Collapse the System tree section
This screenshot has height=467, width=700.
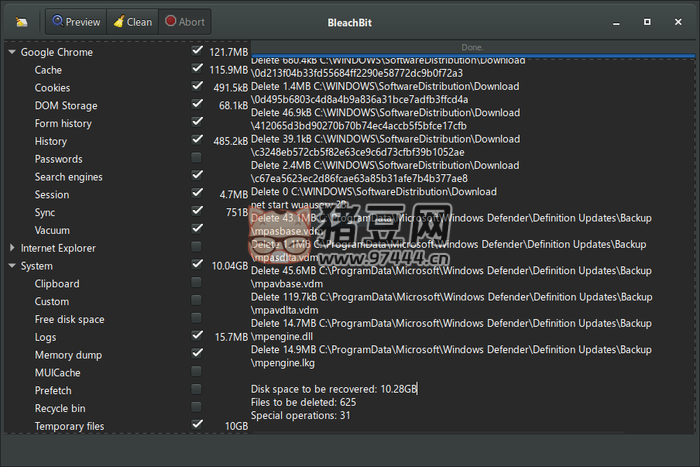pos(12,266)
